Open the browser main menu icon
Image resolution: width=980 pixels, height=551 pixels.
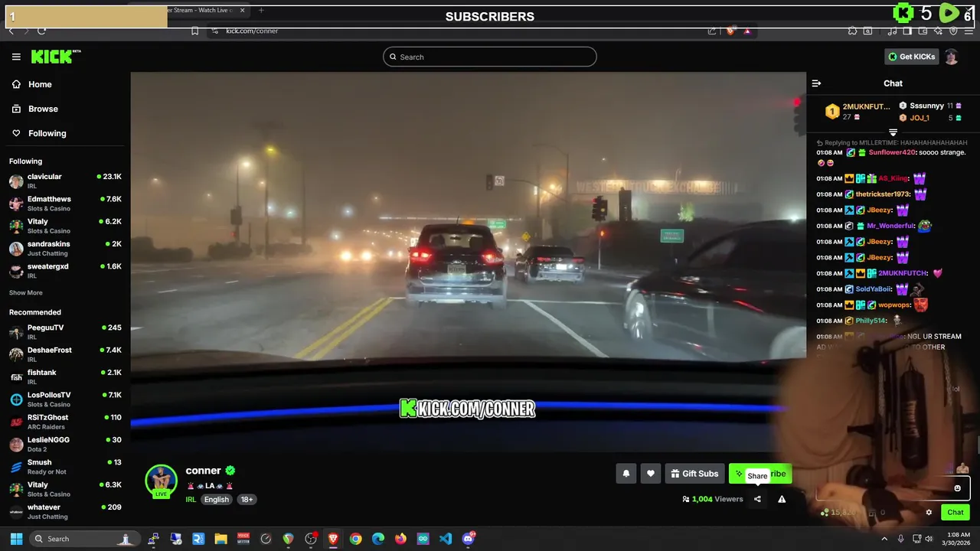969,31
